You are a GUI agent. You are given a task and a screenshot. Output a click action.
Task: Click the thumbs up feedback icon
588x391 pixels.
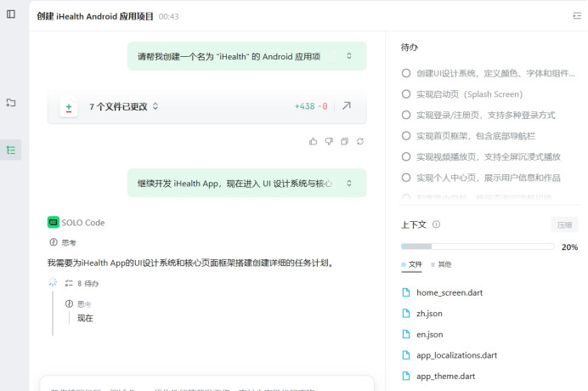314,141
